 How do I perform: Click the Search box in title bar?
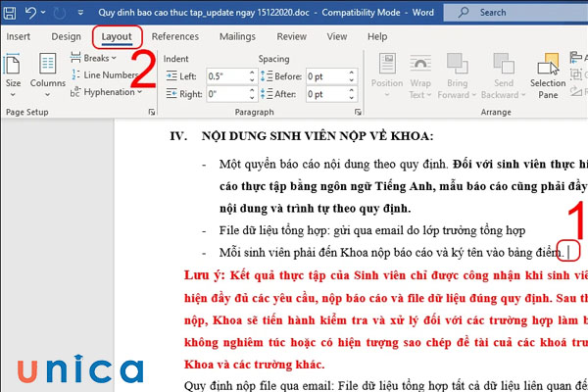point(515,13)
